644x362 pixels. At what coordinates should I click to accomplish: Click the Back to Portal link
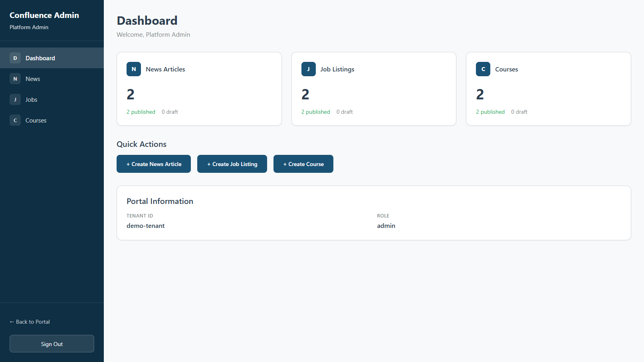click(x=30, y=322)
